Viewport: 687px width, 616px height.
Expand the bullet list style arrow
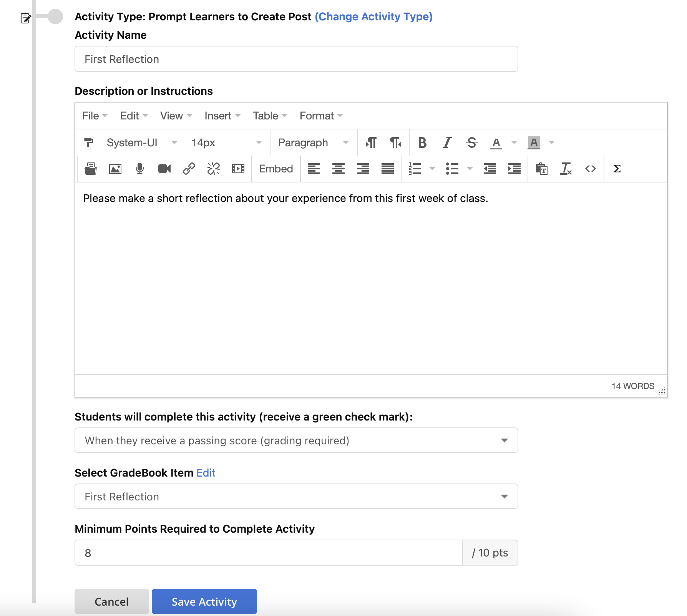[470, 169]
